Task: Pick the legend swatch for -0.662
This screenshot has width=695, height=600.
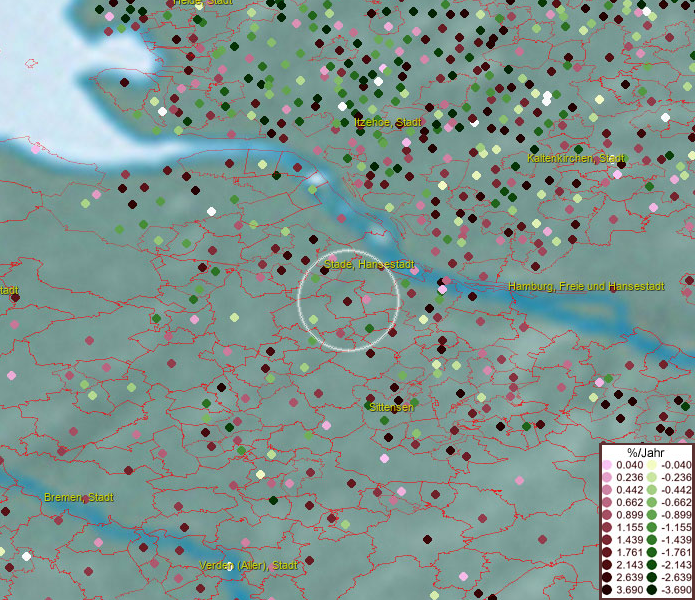Action: [652, 503]
